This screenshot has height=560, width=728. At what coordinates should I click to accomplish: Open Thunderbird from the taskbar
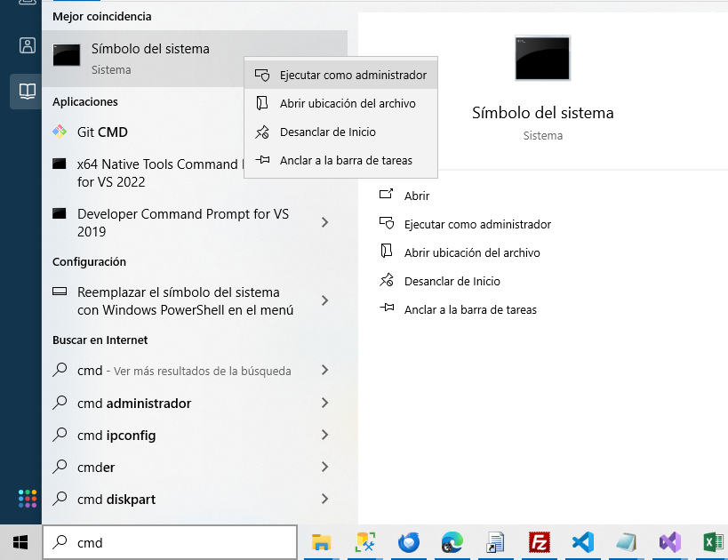tap(409, 542)
